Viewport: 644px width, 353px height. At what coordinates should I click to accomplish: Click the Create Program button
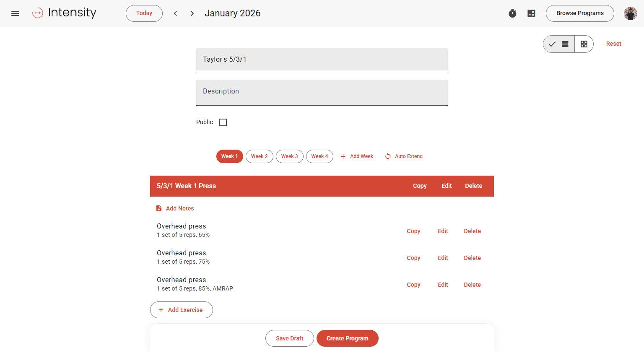[347, 338]
